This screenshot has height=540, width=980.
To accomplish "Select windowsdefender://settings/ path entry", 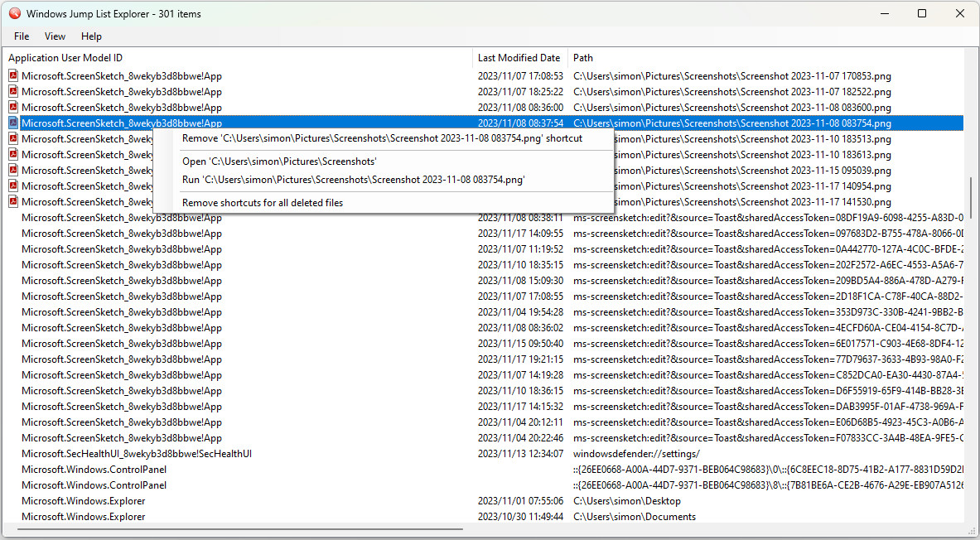I will click(x=636, y=454).
